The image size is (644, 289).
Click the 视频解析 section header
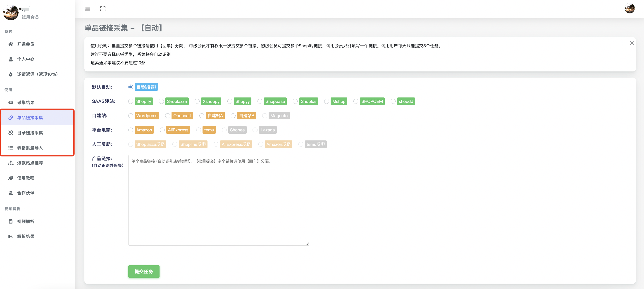12,209
